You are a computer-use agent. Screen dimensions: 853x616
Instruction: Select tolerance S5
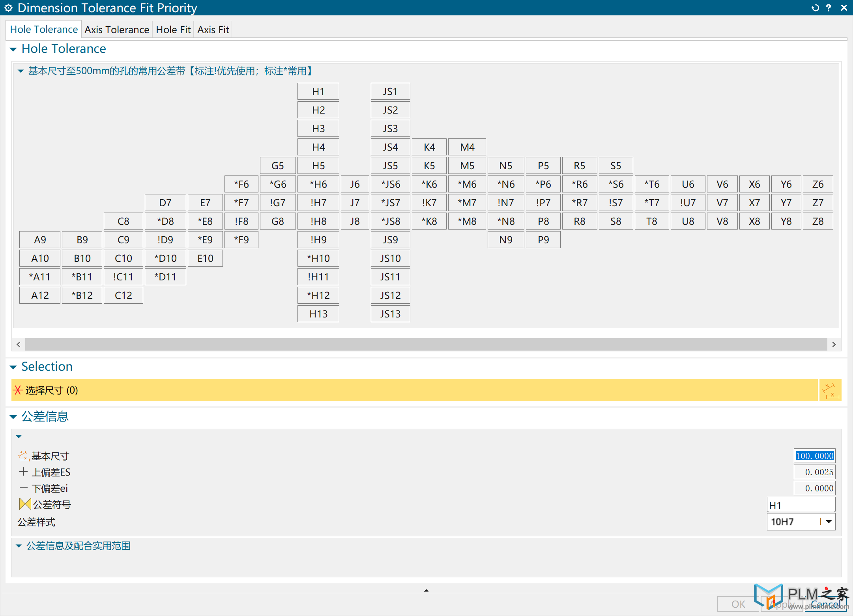pos(615,166)
